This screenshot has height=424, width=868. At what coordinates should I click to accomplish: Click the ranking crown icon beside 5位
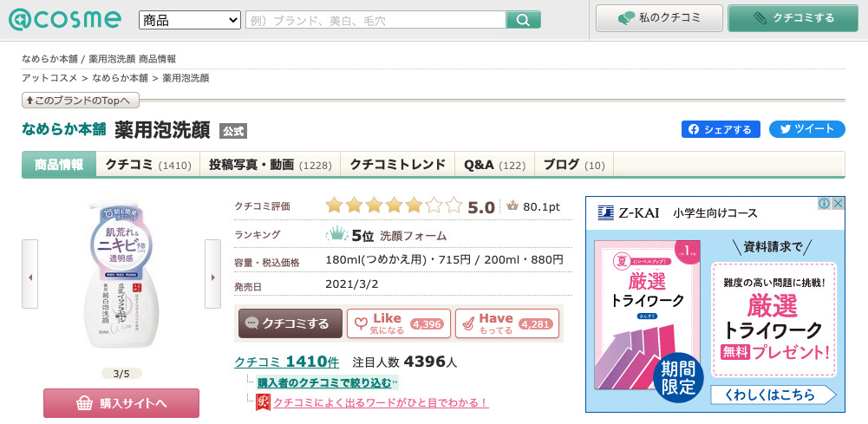(x=336, y=235)
